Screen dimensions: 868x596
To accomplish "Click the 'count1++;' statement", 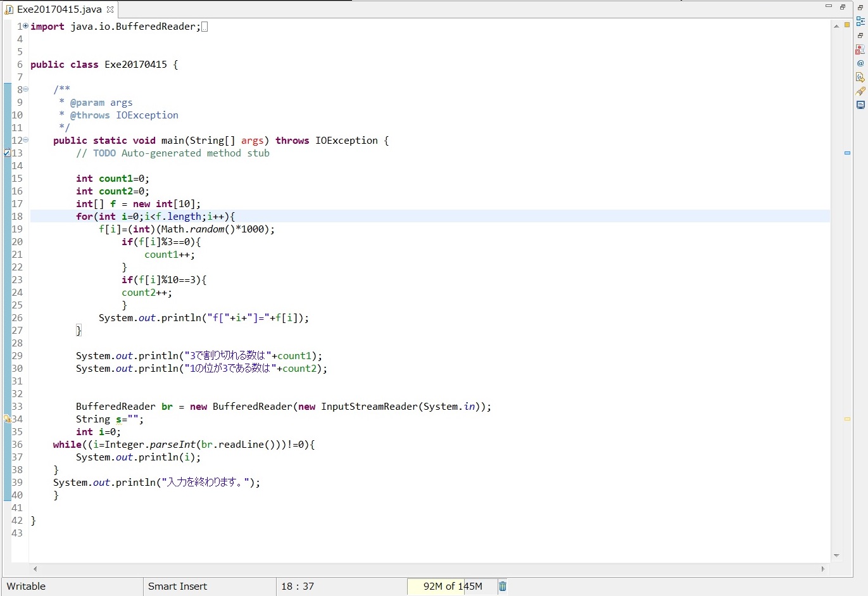I will point(170,255).
